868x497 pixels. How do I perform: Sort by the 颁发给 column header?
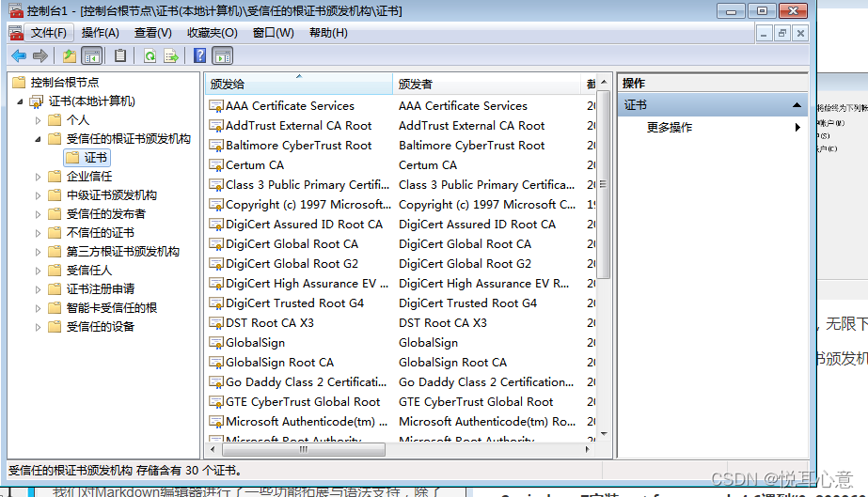299,84
